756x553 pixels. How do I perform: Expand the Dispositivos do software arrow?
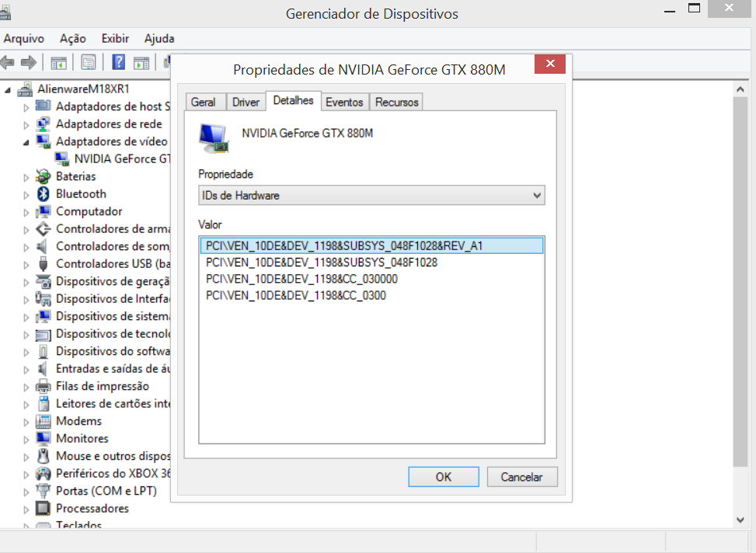pyautogui.click(x=26, y=352)
